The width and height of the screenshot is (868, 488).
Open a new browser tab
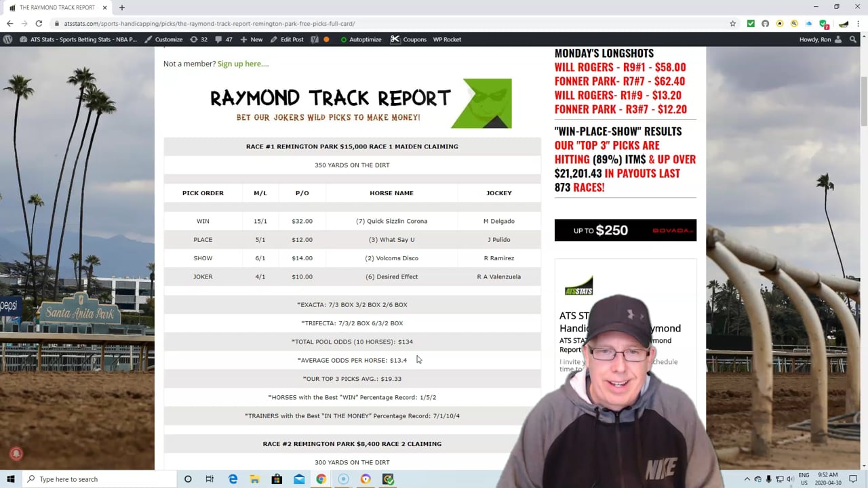pyautogui.click(x=122, y=7)
